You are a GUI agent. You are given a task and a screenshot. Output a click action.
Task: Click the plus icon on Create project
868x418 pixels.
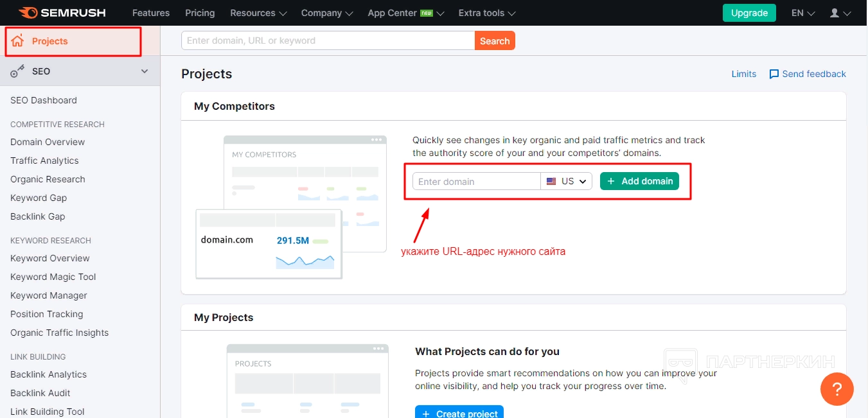point(426,414)
